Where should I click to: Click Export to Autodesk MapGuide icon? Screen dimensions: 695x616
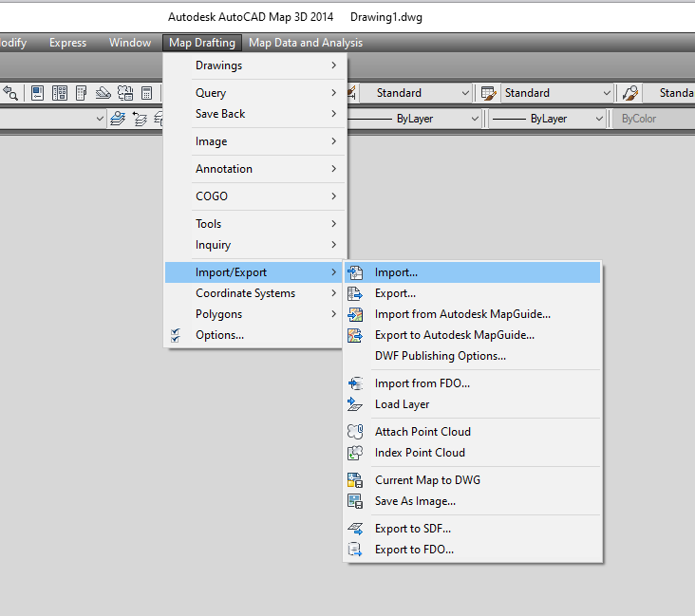(x=355, y=335)
